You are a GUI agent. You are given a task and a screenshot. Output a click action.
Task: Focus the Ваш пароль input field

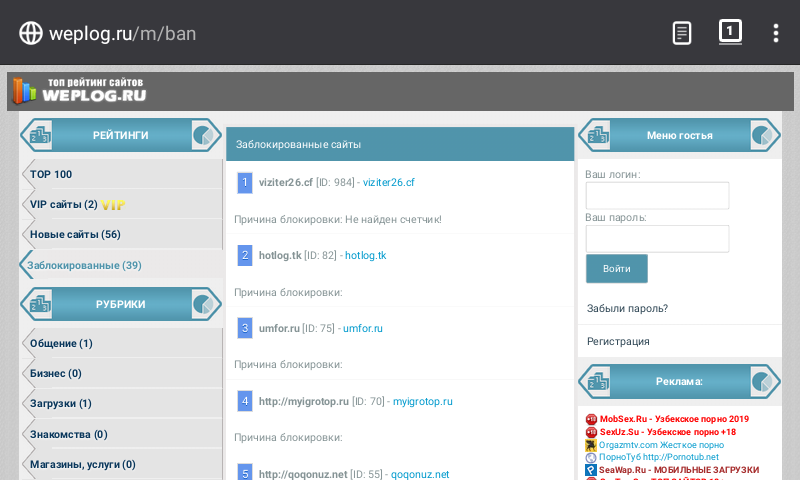pos(656,239)
